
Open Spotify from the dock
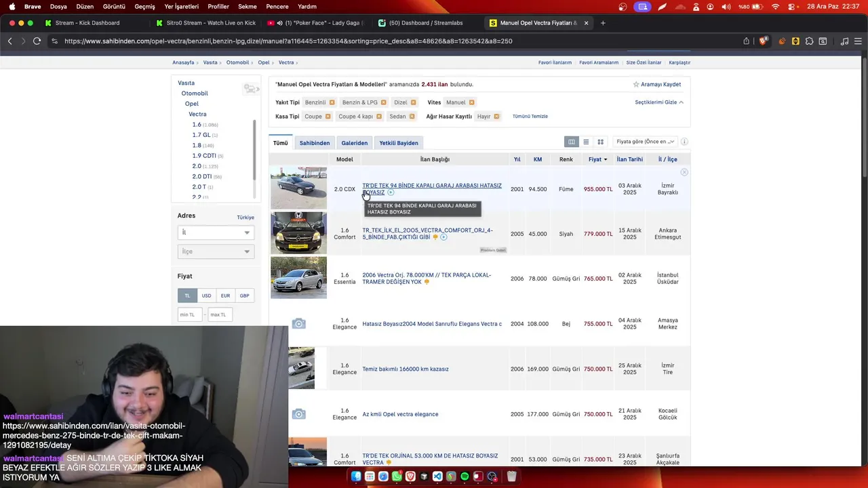465,476
